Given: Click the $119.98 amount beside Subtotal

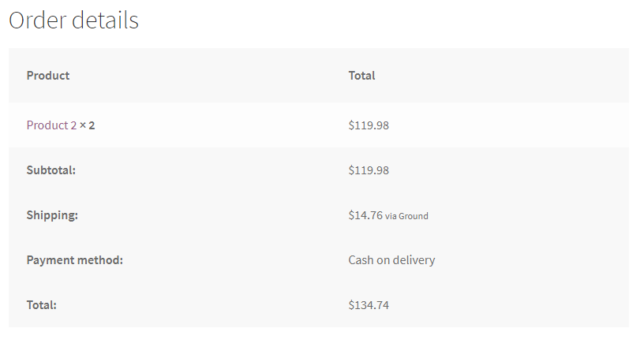Looking at the screenshot, I should click(x=369, y=170).
